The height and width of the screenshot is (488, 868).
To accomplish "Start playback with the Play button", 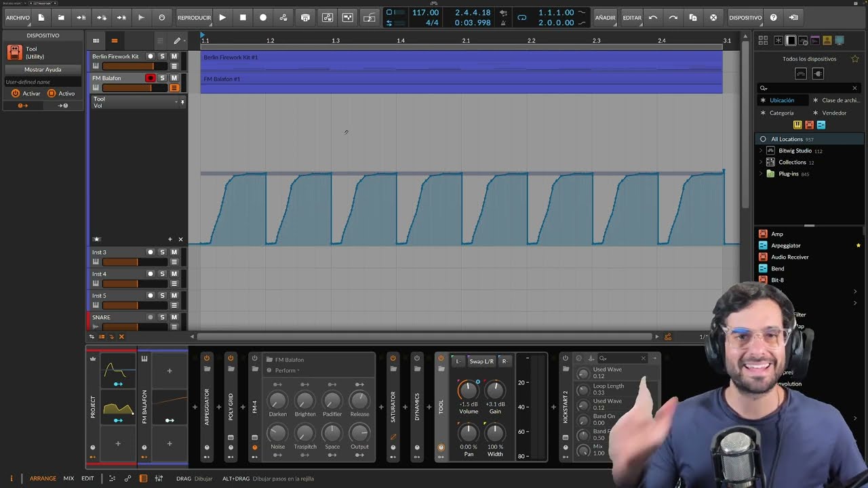I will (222, 18).
